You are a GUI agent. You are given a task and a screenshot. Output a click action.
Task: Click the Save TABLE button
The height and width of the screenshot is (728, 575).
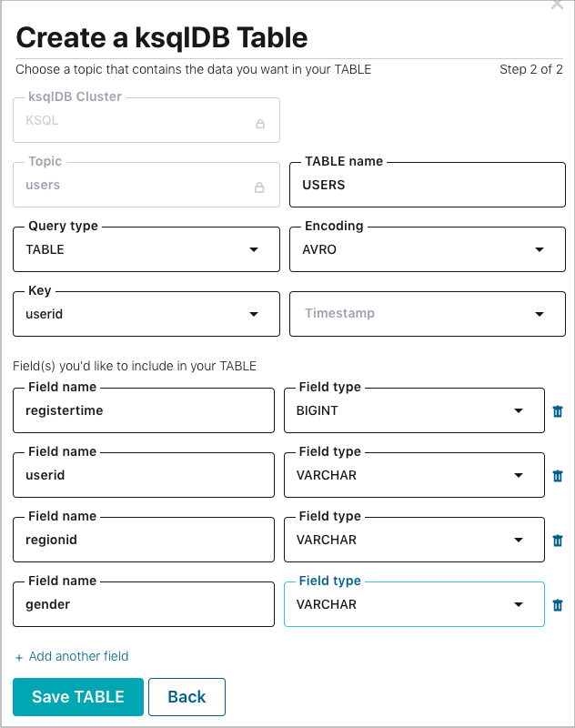(77, 697)
